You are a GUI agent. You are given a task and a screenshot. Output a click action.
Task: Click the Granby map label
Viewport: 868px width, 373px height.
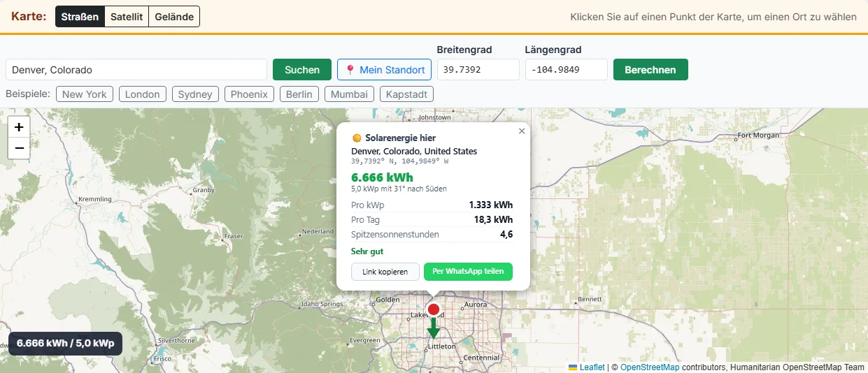[203, 189]
